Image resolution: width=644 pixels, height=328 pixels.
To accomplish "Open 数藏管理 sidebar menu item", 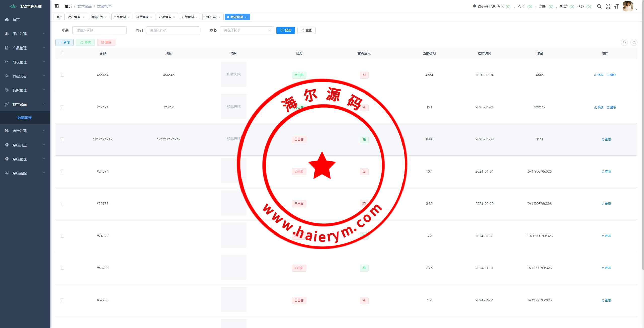I will (x=25, y=118).
